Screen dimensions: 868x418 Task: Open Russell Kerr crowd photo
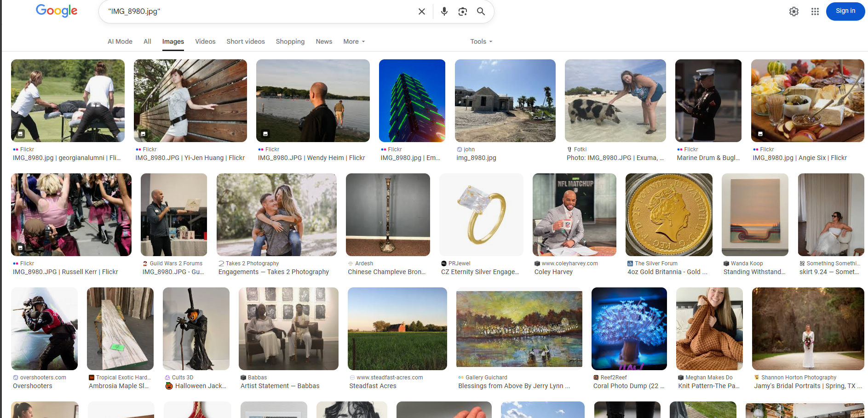pyautogui.click(x=71, y=215)
